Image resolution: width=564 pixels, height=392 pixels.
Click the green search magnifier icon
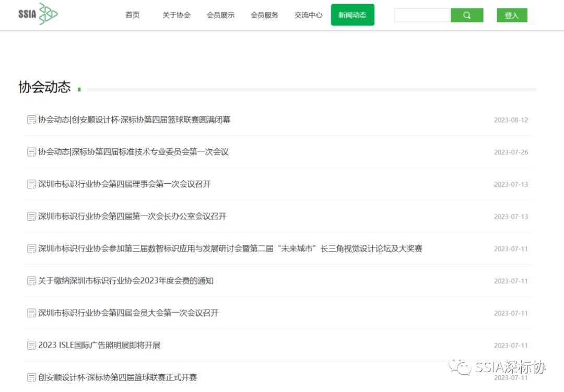click(x=466, y=15)
